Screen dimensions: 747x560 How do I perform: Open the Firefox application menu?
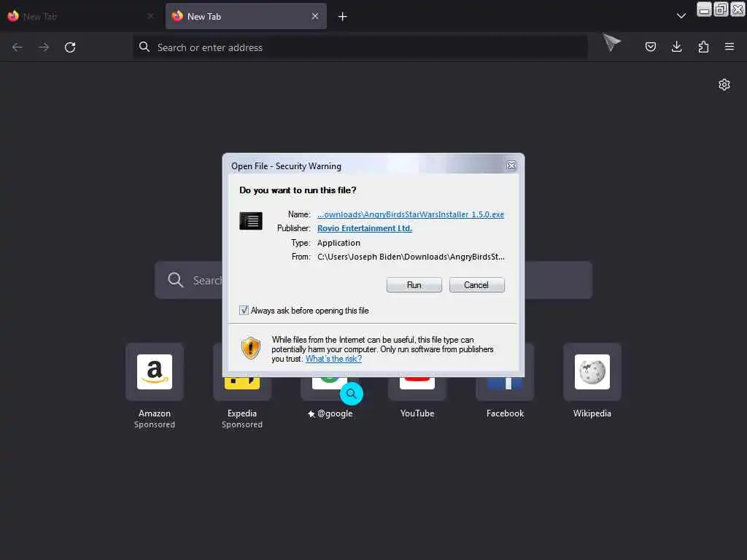[x=729, y=47]
